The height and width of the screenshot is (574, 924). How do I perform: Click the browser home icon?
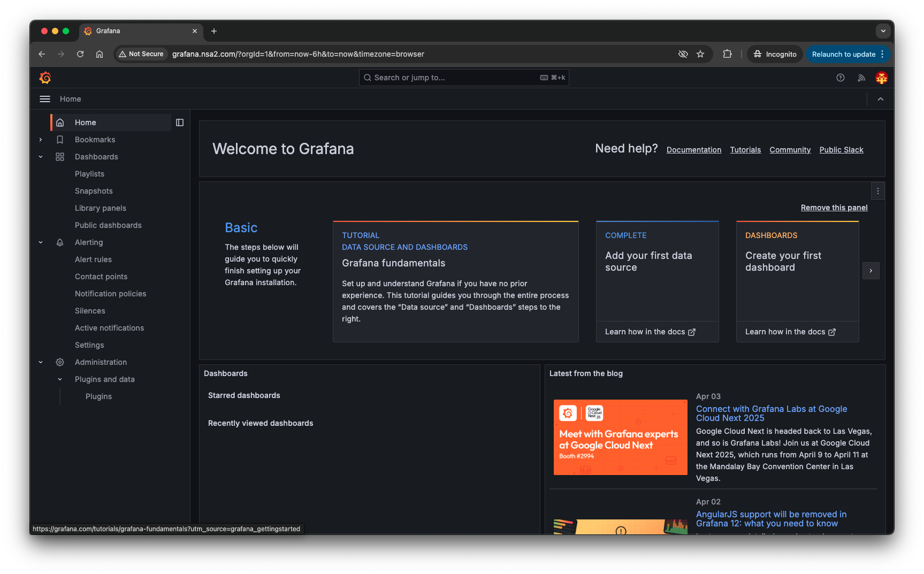point(100,54)
